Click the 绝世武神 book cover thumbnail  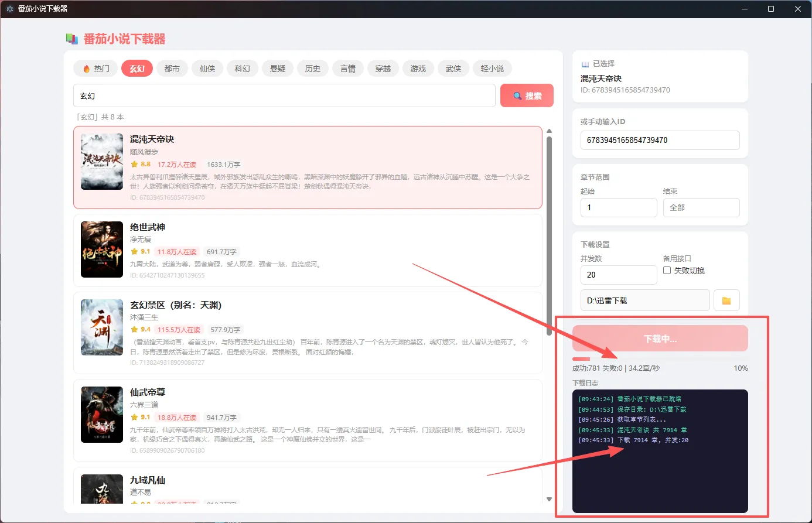pos(102,249)
